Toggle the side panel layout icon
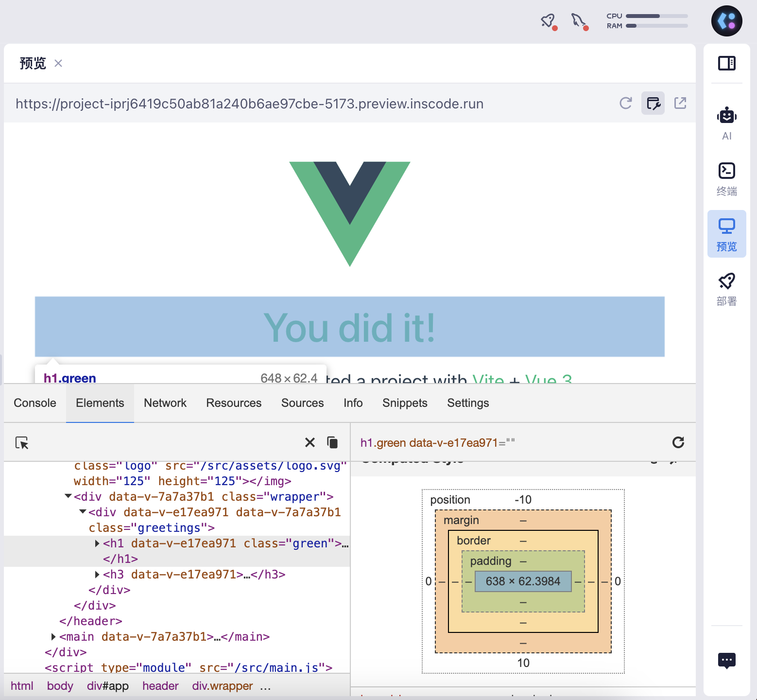The image size is (757, 700). [726, 63]
